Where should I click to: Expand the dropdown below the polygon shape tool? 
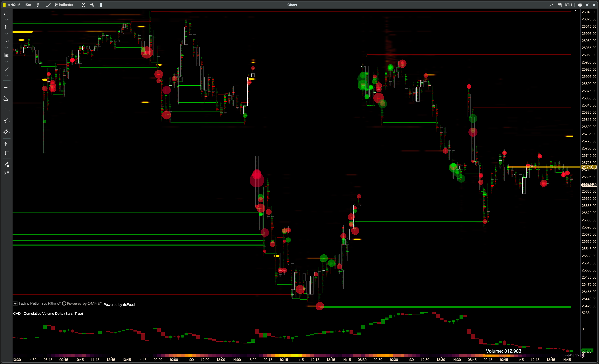point(7,20)
